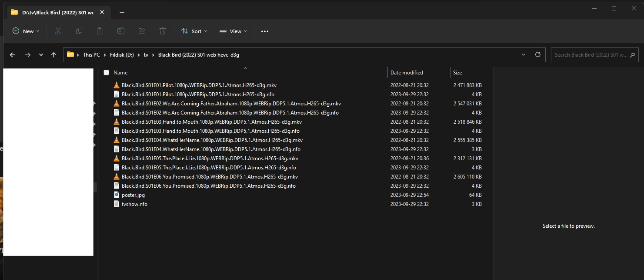Image resolution: width=644 pixels, height=280 pixels.
Task: Click the Fildisk (D:) breadcrumb
Action: pos(121,55)
